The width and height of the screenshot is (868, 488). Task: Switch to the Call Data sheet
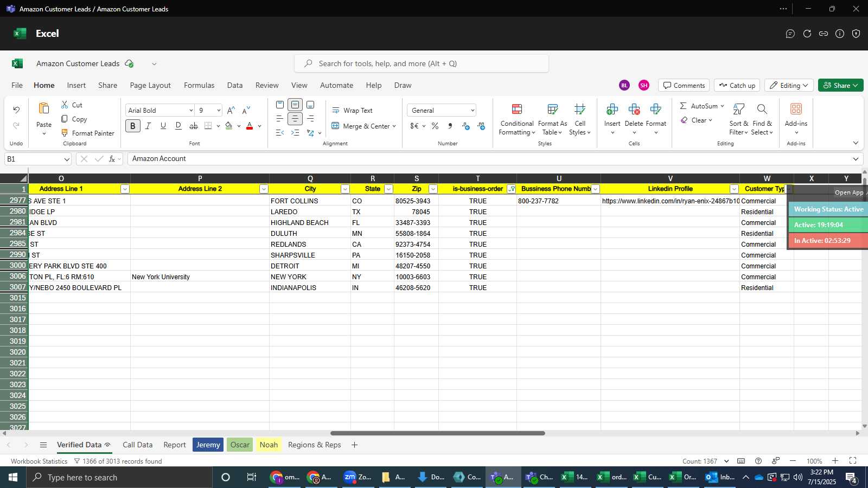[x=137, y=445]
